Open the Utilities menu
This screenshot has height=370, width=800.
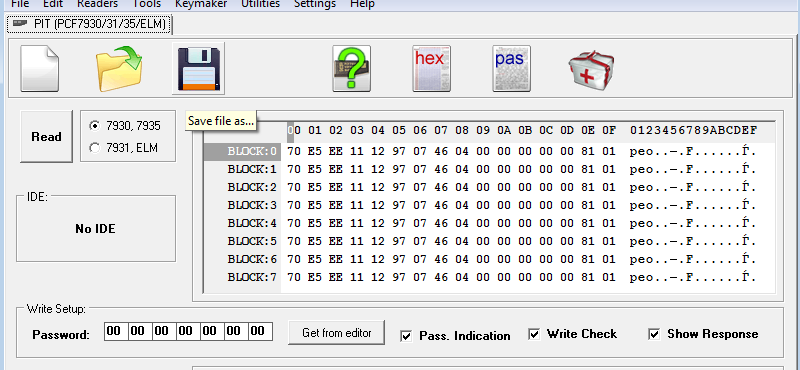(x=260, y=4)
